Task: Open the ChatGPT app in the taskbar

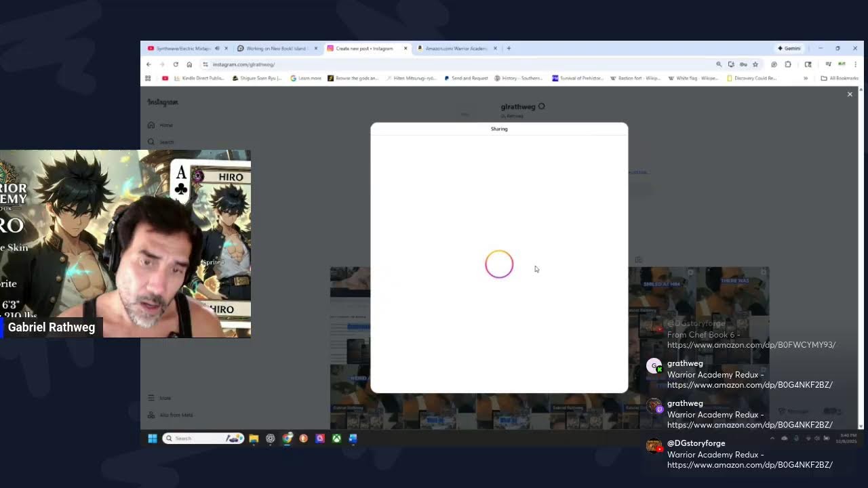Action: click(x=271, y=439)
